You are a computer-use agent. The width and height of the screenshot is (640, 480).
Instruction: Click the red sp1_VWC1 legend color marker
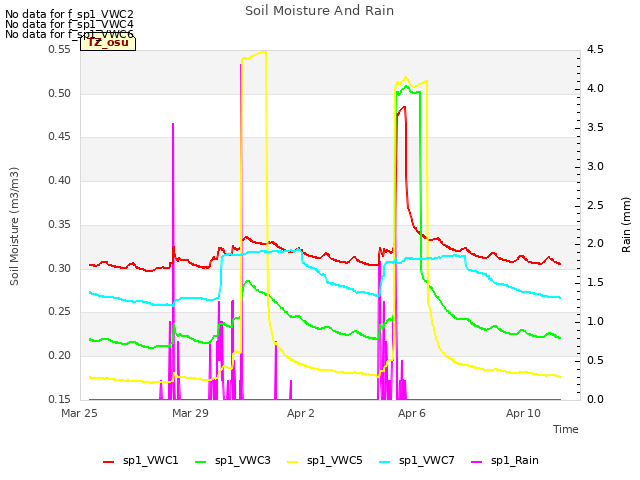(x=109, y=462)
